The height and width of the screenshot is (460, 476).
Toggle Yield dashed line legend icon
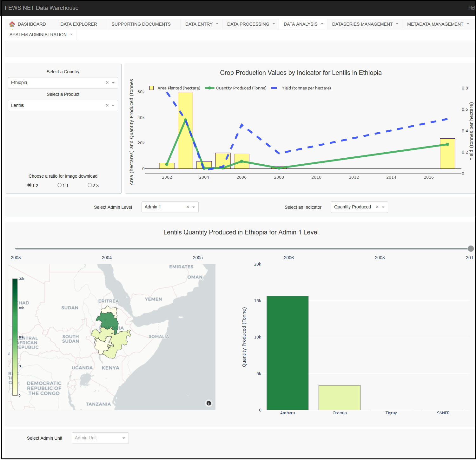[x=274, y=88]
